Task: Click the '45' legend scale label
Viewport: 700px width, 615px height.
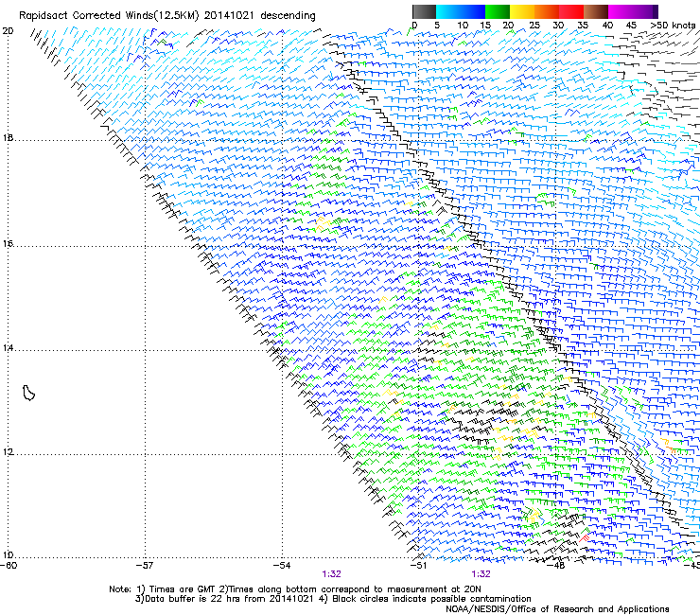Action: click(x=631, y=25)
